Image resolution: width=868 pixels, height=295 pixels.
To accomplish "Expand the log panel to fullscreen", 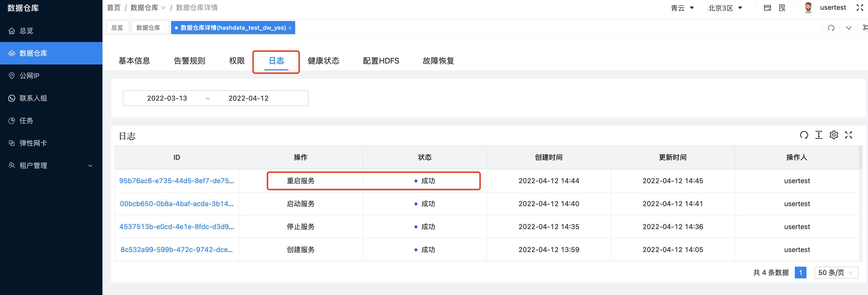I will 848,135.
